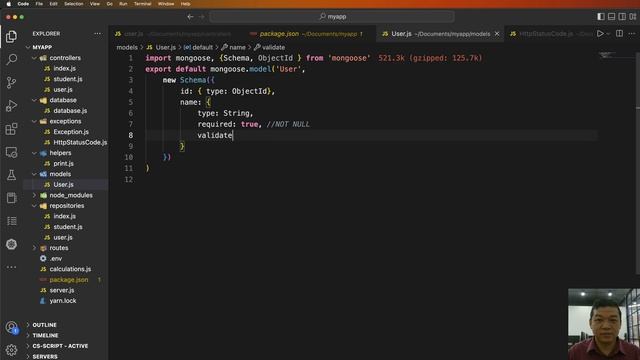Open Explorer more actions ellipsis
Screen dimensions: 640x360
[98, 33]
